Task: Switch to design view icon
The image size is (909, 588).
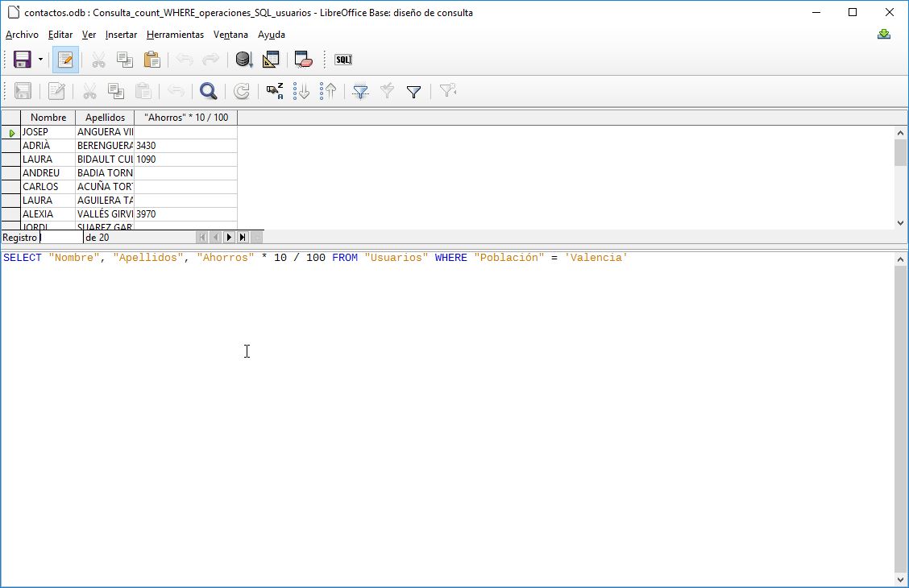Action: [x=271, y=60]
